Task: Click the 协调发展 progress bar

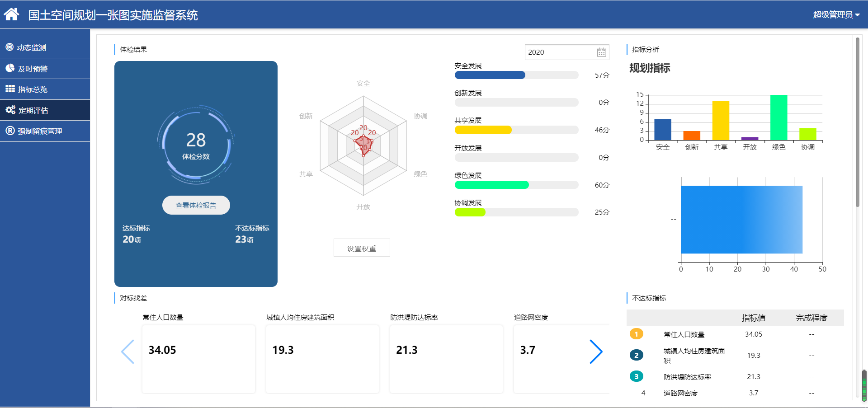Action: point(516,212)
